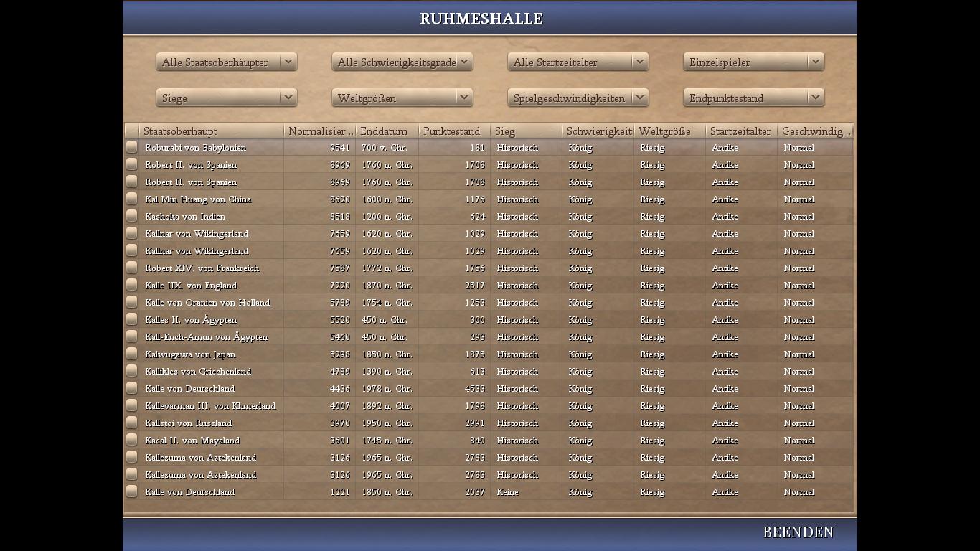Expand the Einzelspieler dropdown

point(753,62)
